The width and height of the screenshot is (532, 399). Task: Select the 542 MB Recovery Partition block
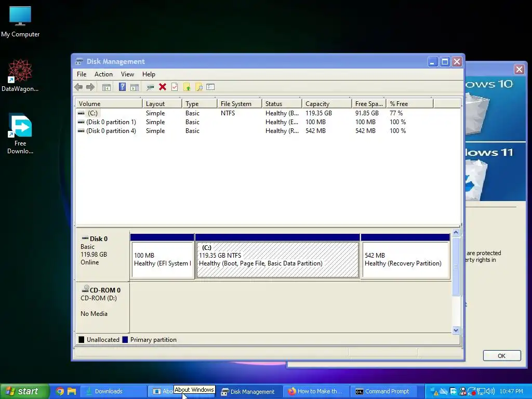[x=406, y=260]
